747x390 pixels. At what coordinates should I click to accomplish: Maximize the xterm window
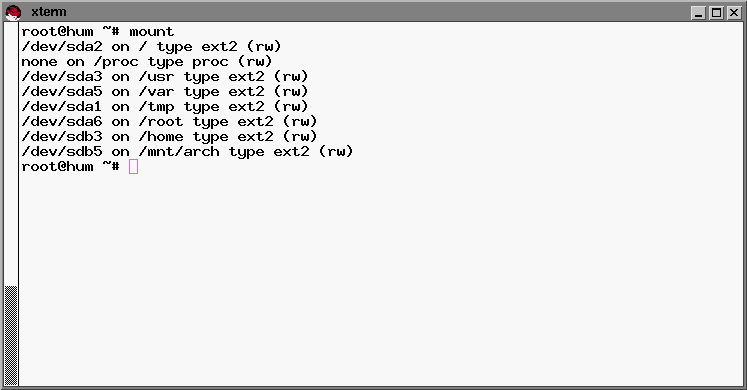pos(716,13)
